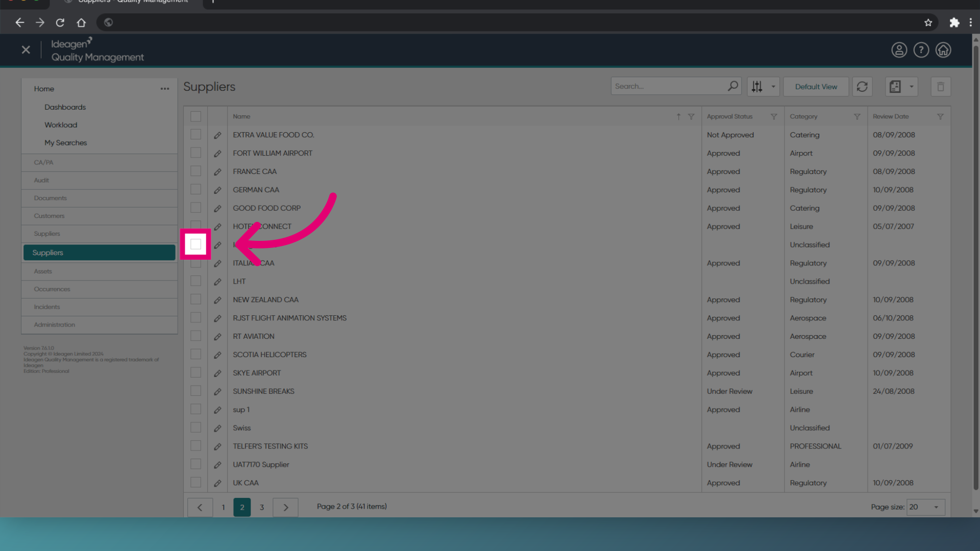The image size is (980, 551).
Task: Expand the Assets menu section
Action: (100, 272)
